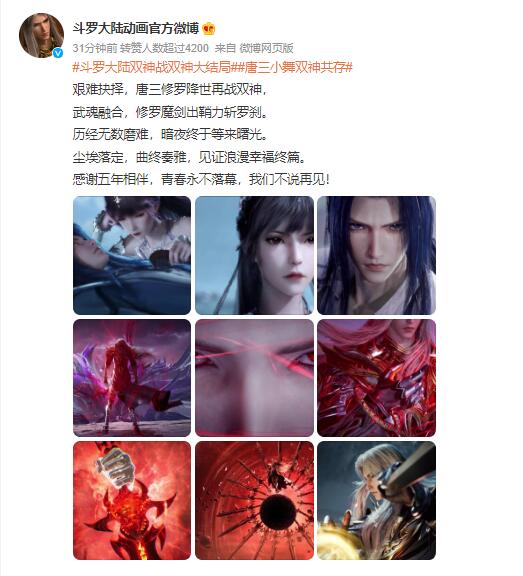View thumbnail of white-haired warrior with sword
The width and height of the screenshot is (523, 576).
click(376, 500)
